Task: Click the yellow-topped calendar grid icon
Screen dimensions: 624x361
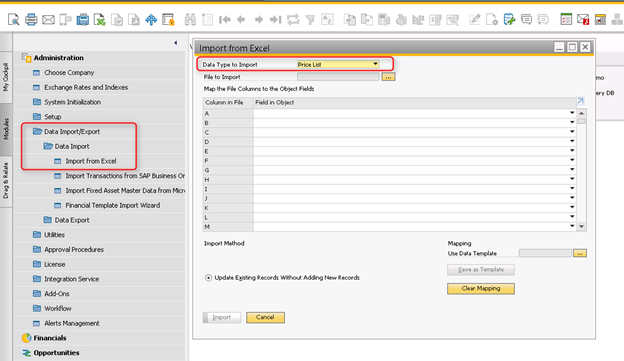Action: [600, 19]
